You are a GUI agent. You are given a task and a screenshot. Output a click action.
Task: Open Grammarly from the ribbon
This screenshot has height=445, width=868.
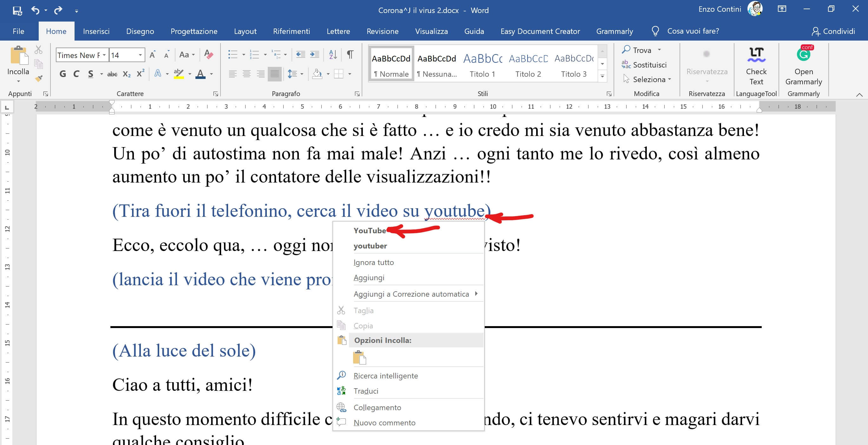pyautogui.click(x=803, y=66)
